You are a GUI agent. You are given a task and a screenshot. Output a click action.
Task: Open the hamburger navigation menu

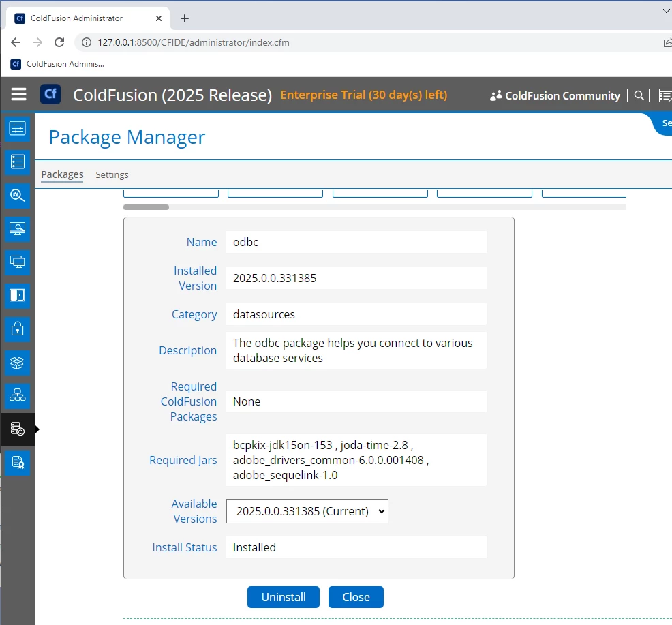18,94
